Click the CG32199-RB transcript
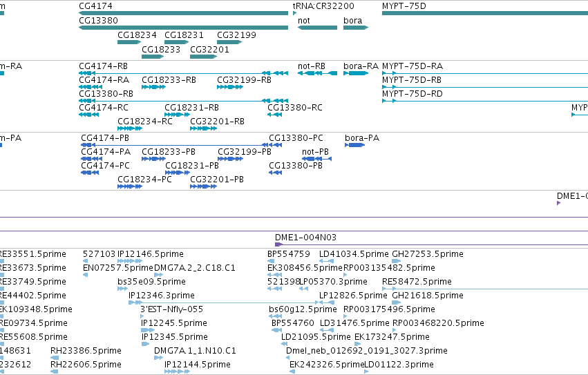The image size is (588, 375). click(x=230, y=87)
